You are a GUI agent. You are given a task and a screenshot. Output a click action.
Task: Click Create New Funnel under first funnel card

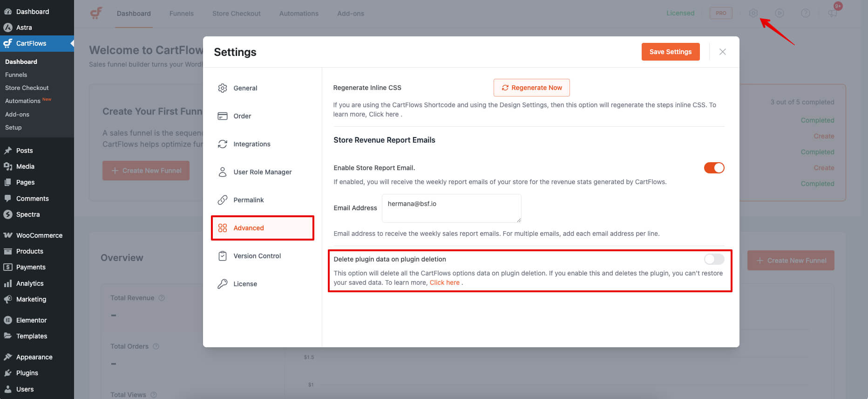(x=146, y=171)
